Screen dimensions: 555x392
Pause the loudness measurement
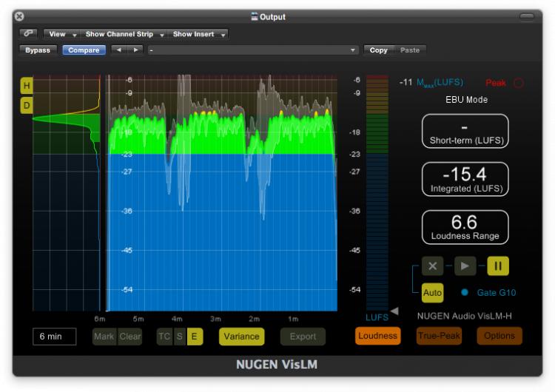(498, 266)
